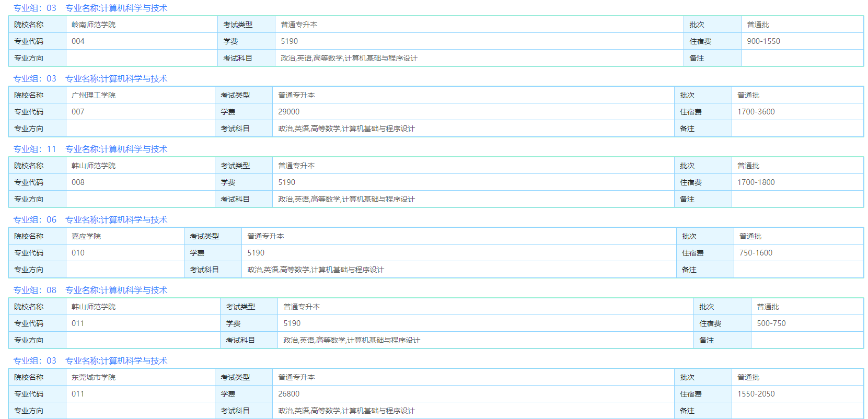Image resolution: width=868 pixels, height=419 pixels.
Task: Select the 1550-2050 accommodation fee cell
Action: pyautogui.click(x=797, y=394)
